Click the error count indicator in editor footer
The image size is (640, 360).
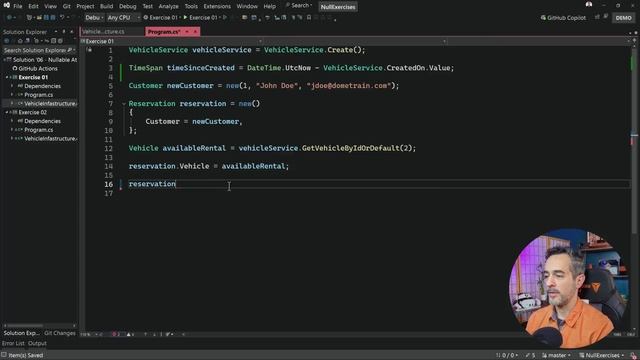tap(116, 335)
